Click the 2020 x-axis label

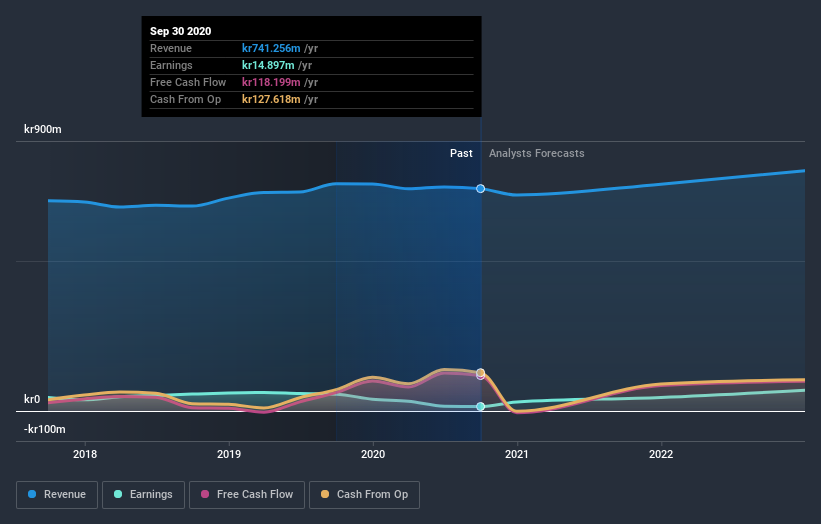tap(373, 454)
